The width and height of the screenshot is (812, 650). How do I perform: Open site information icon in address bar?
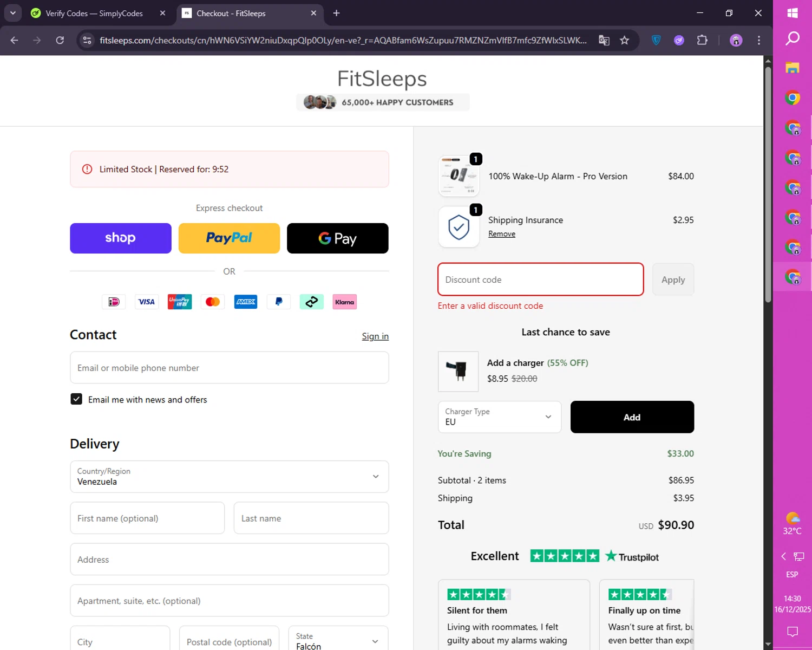(87, 40)
